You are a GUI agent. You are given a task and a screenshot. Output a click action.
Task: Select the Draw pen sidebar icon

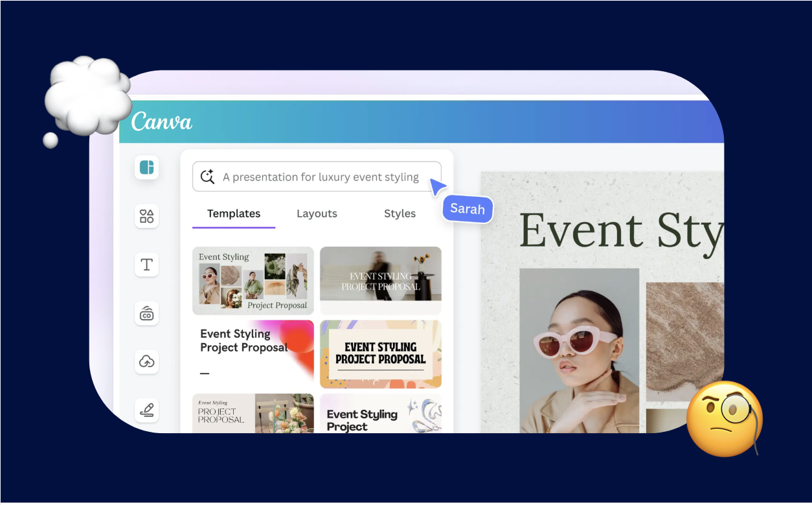click(147, 410)
